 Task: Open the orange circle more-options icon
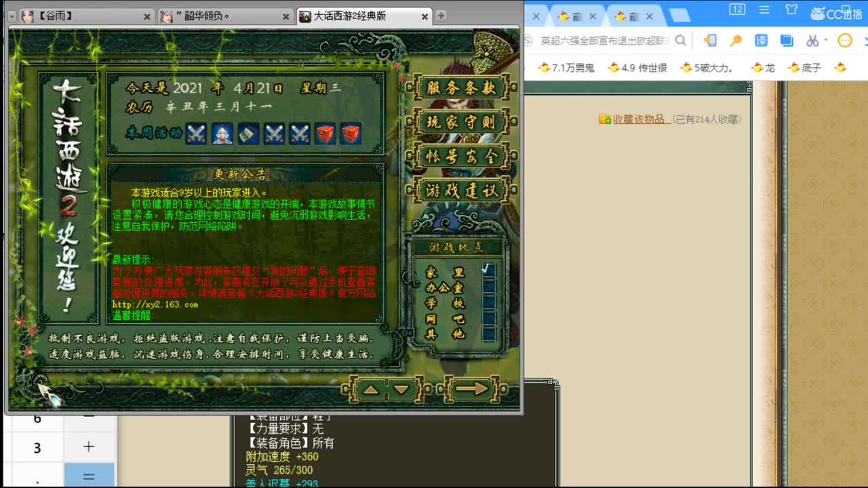coord(845,41)
